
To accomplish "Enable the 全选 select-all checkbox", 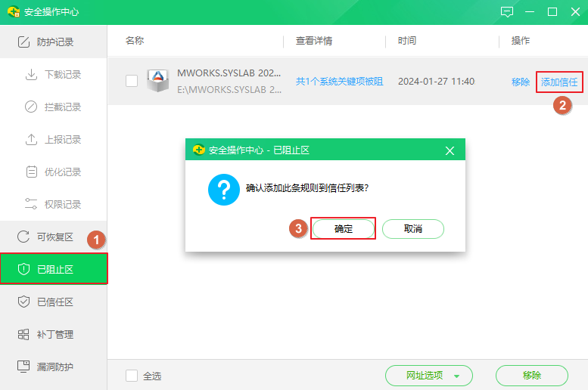I will 132,376.
